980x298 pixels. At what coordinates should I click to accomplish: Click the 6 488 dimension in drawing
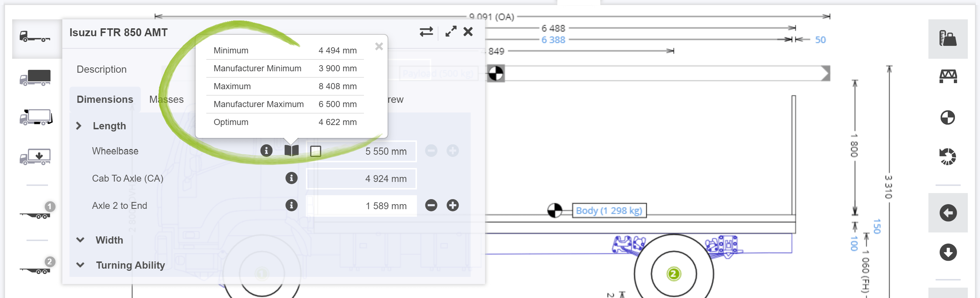point(553,28)
